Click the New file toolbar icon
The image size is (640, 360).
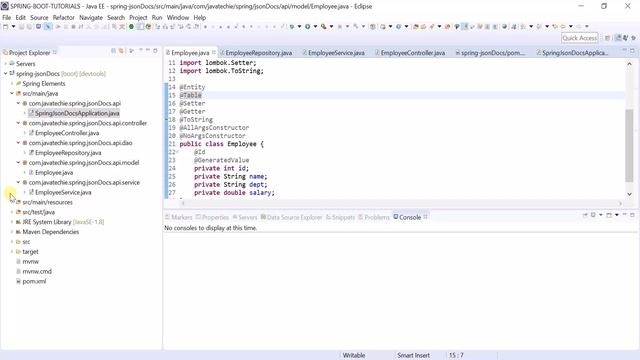(5, 27)
